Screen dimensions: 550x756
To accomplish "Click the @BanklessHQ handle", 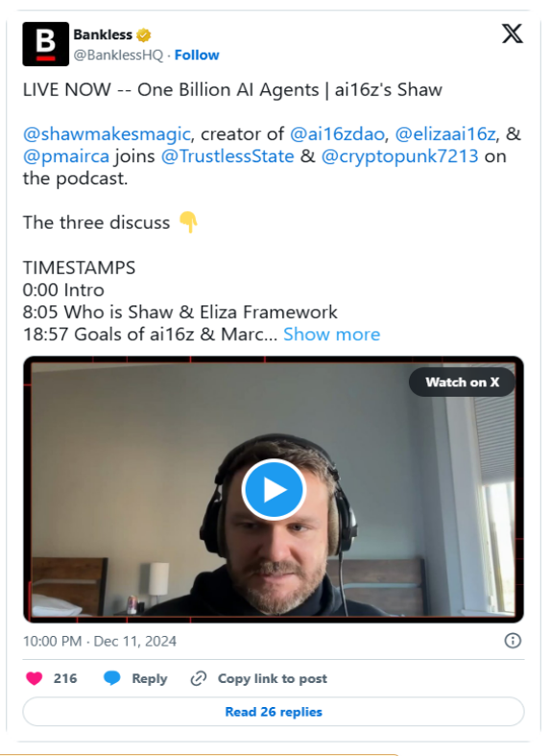I will [x=118, y=55].
